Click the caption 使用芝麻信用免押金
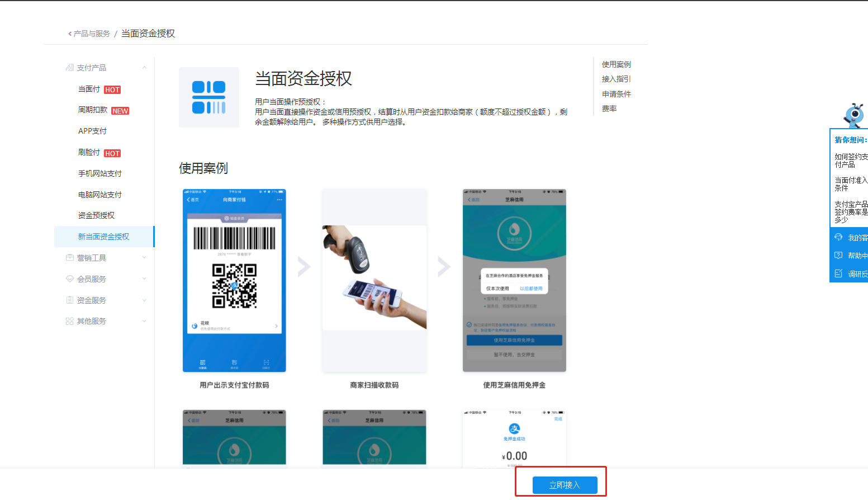Screen dimensions: 868x500 pos(514,385)
